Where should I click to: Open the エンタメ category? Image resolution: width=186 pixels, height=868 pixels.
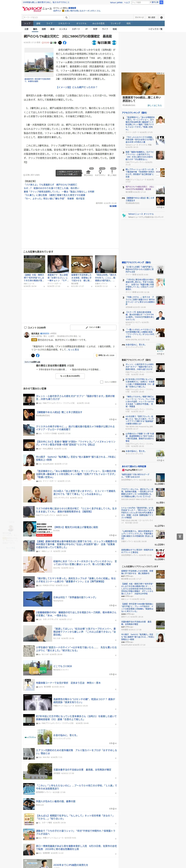click(x=63, y=29)
